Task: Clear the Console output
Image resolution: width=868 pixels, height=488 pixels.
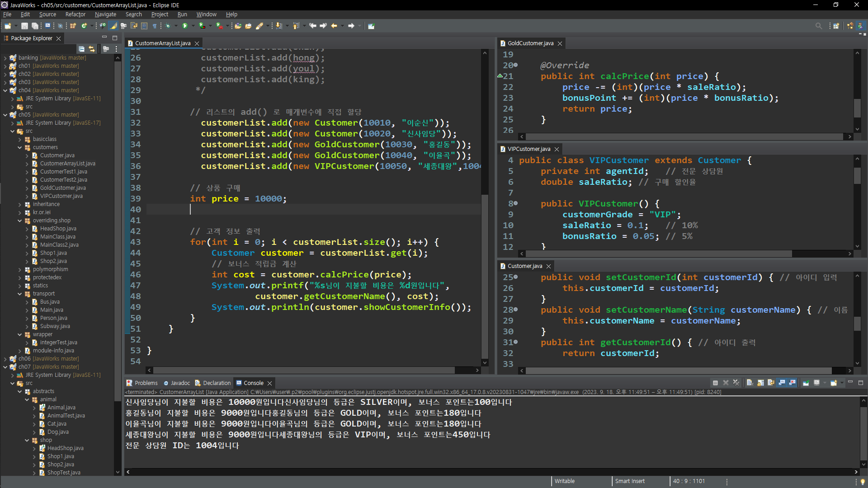Action: tap(750, 383)
